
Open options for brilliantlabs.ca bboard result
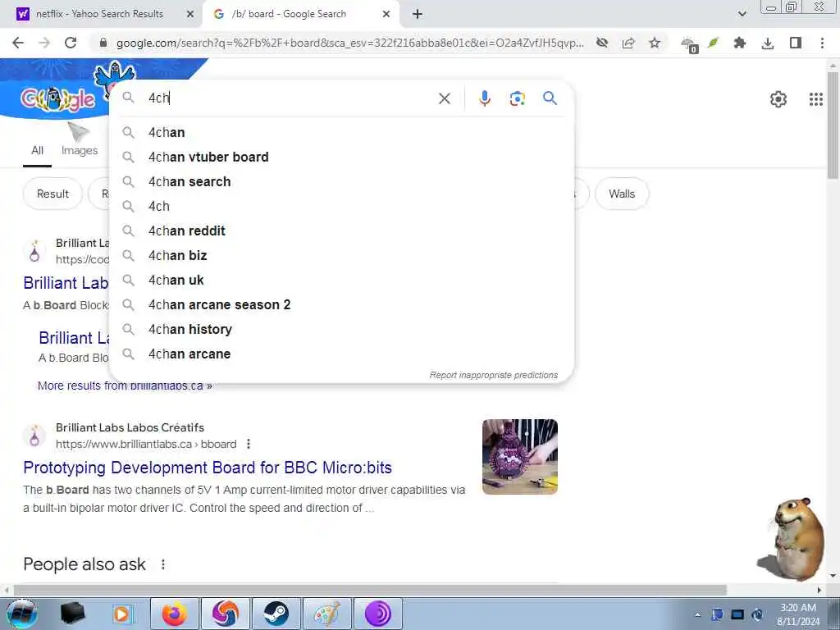tap(248, 444)
